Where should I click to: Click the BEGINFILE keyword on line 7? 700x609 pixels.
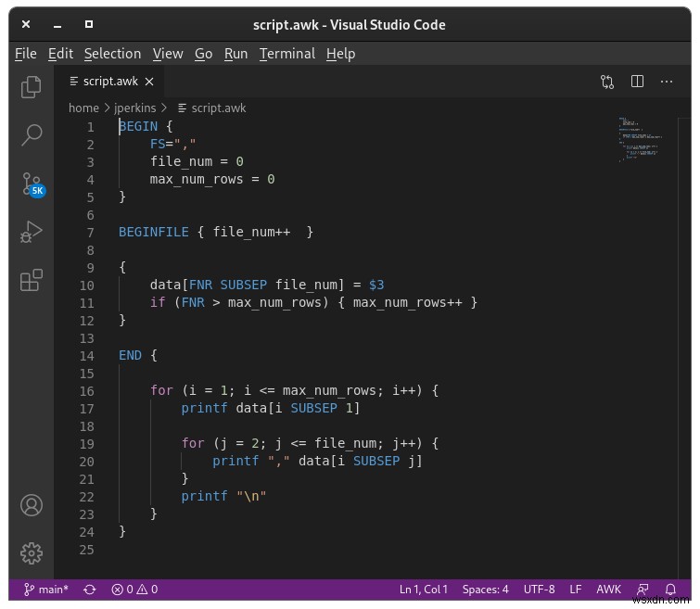[154, 232]
